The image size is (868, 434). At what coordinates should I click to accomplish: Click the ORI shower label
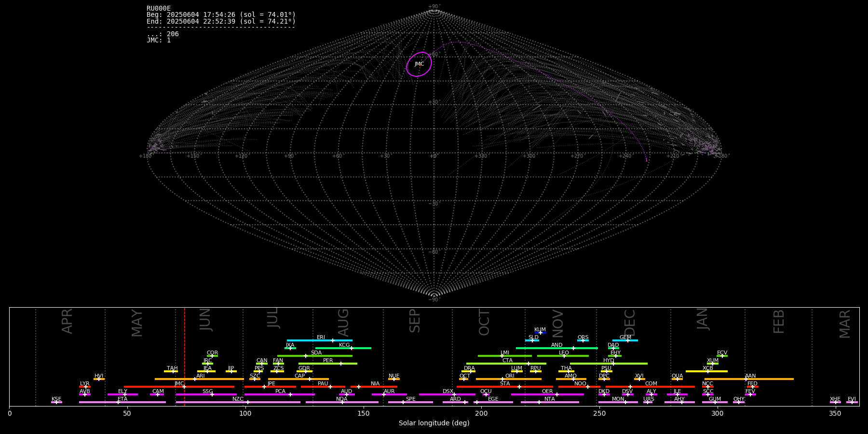point(510,376)
